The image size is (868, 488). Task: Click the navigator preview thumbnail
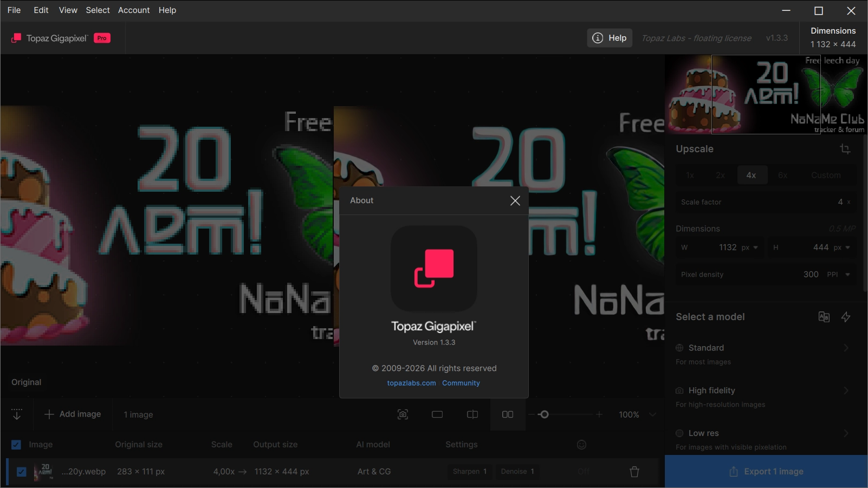766,95
